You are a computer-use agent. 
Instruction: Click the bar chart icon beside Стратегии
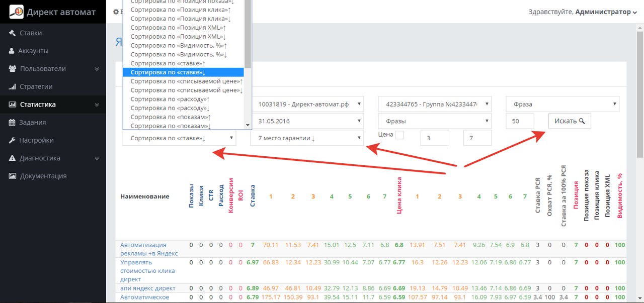pos(12,87)
